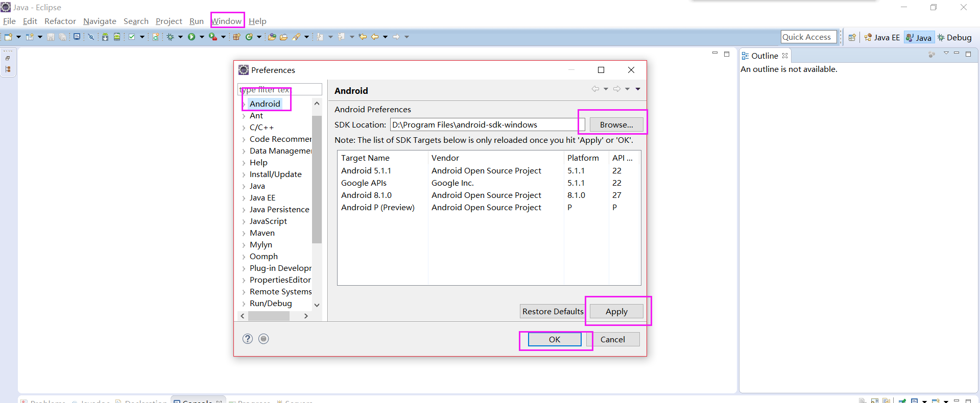Click the green bug Debug toolbar icon

[170, 37]
